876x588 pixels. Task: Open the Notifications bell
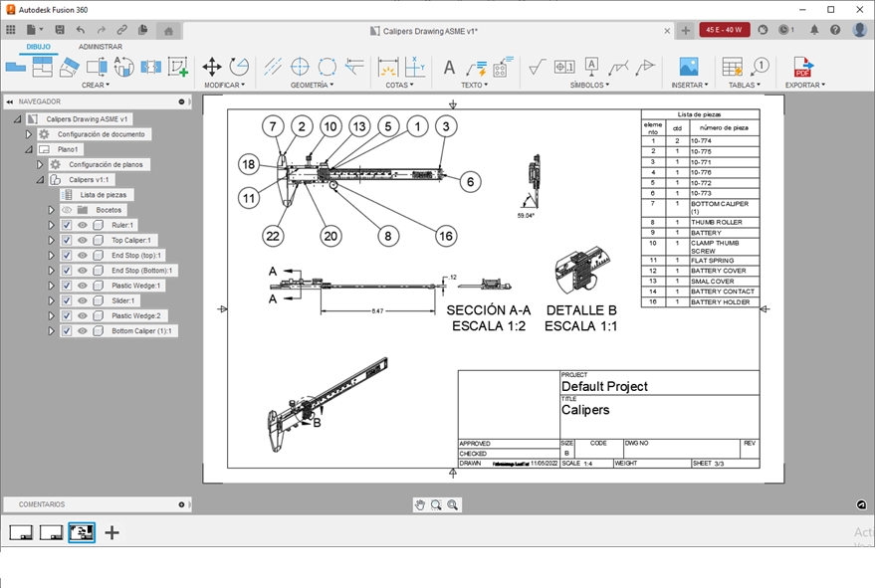point(814,30)
